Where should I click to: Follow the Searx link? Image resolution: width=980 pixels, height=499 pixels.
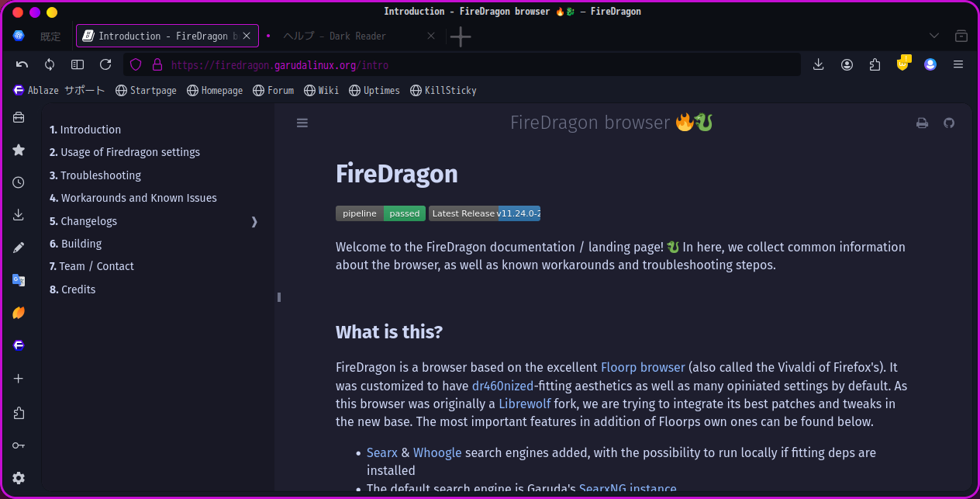382,452
